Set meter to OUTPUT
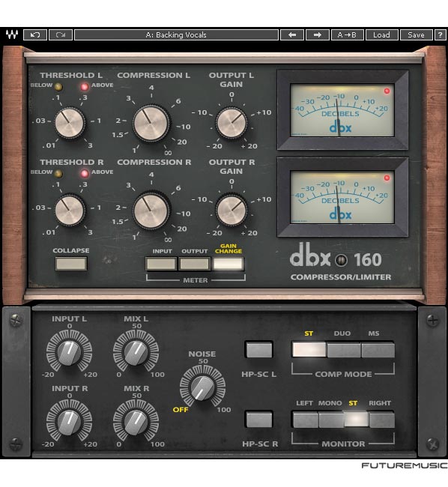This screenshot has height=487, width=448. [194, 264]
